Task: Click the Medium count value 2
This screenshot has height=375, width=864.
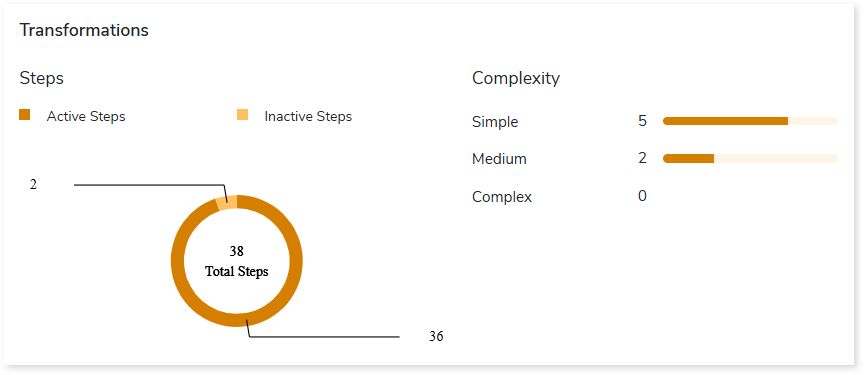Action: tap(642, 158)
